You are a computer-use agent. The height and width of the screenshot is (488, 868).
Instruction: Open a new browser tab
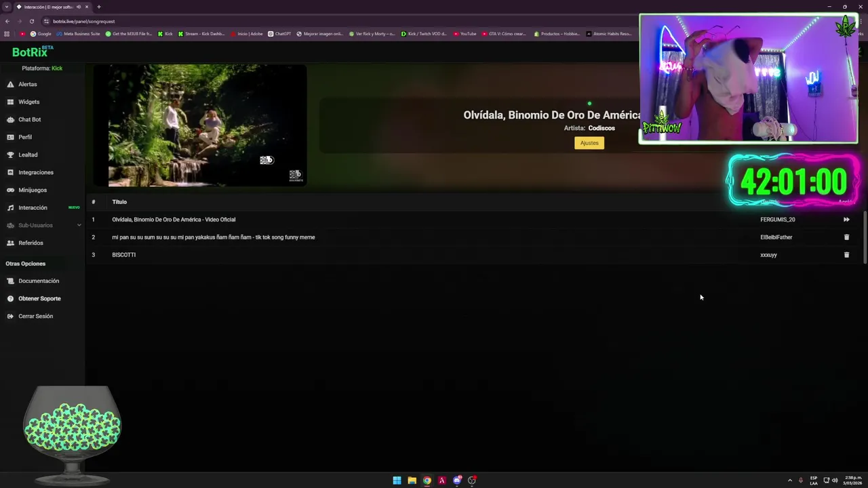coord(99,7)
